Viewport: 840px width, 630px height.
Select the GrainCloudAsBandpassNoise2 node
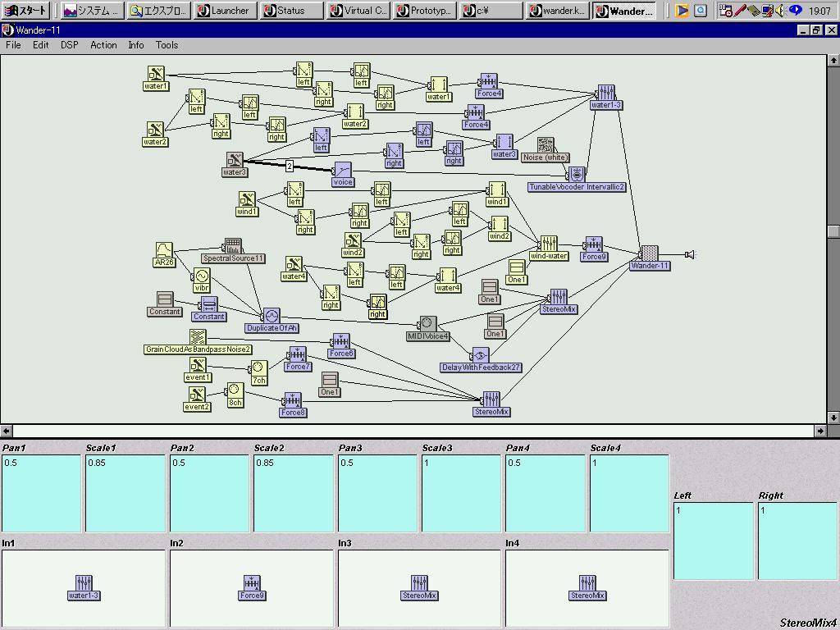pos(198,342)
